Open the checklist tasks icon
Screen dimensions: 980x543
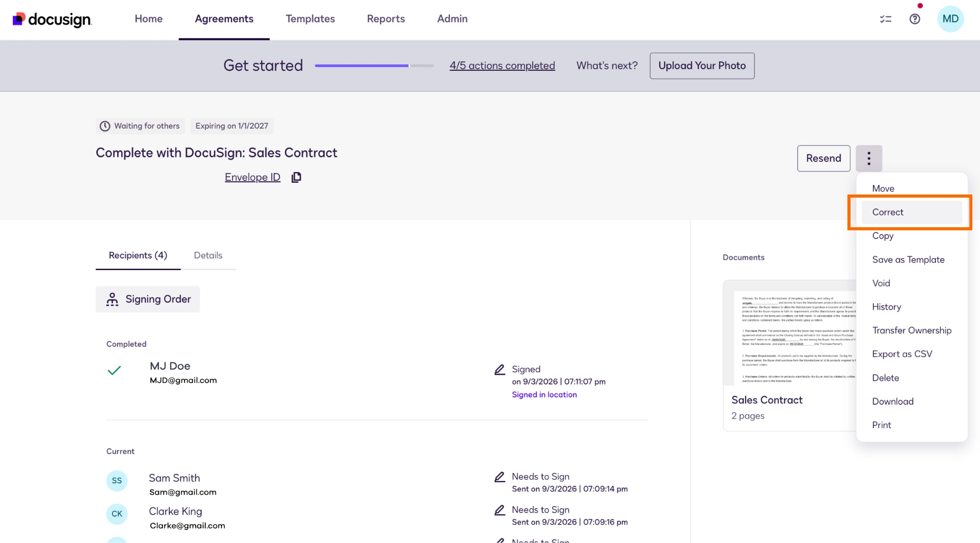pyautogui.click(x=886, y=19)
